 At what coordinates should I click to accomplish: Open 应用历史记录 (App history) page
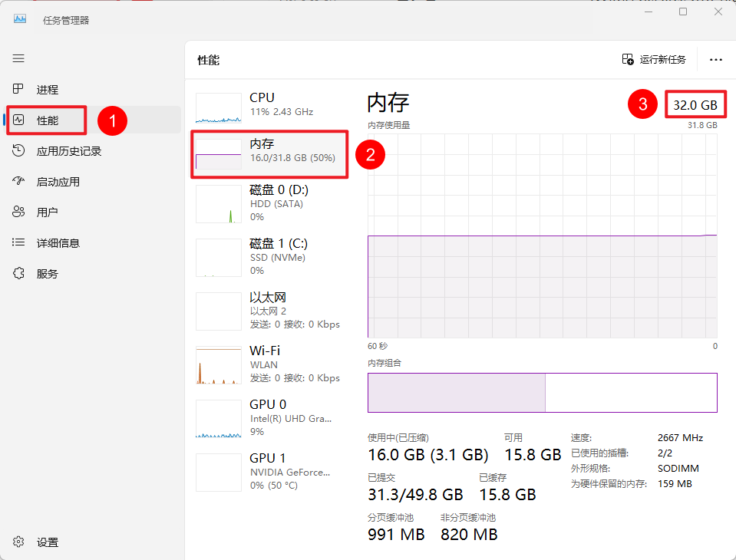click(x=93, y=151)
